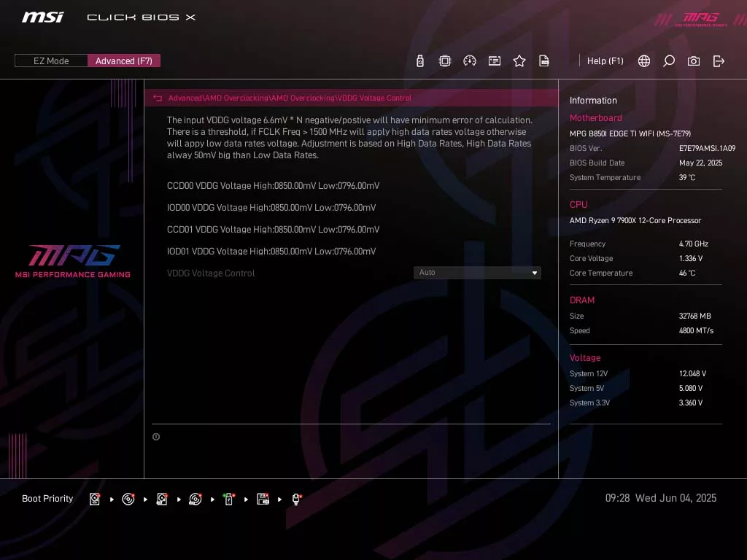Click the Boot Priority label
The height and width of the screenshot is (560, 747).
[x=47, y=499]
